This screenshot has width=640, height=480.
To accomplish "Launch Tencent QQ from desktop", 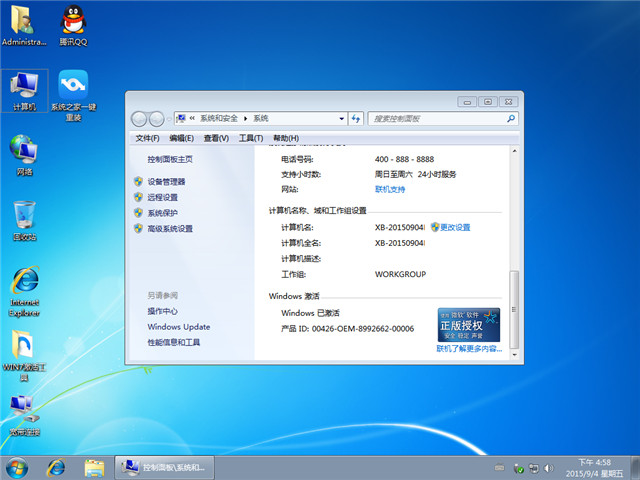I will 73,25.
